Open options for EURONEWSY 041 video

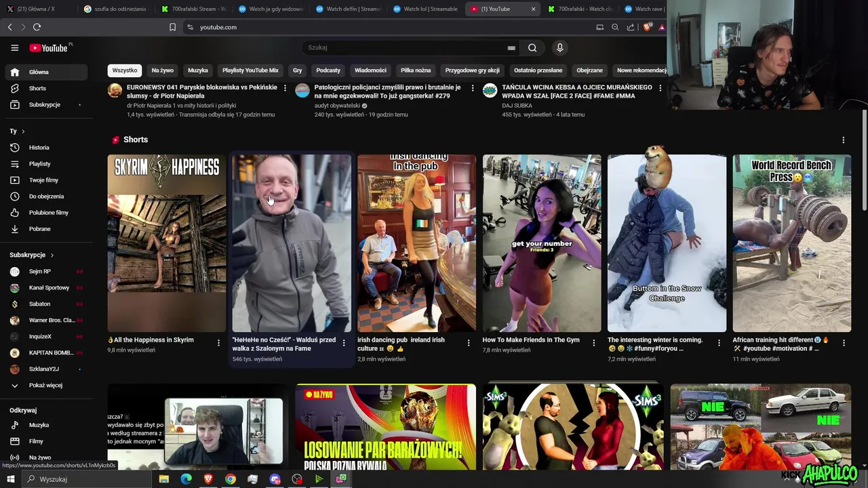[x=285, y=88]
